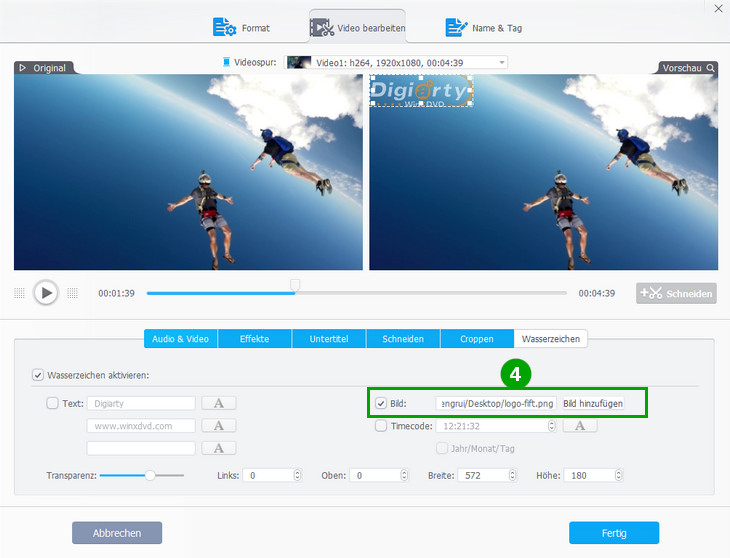
Task: Click the Vorschau magnifier icon
Action: coord(711,68)
